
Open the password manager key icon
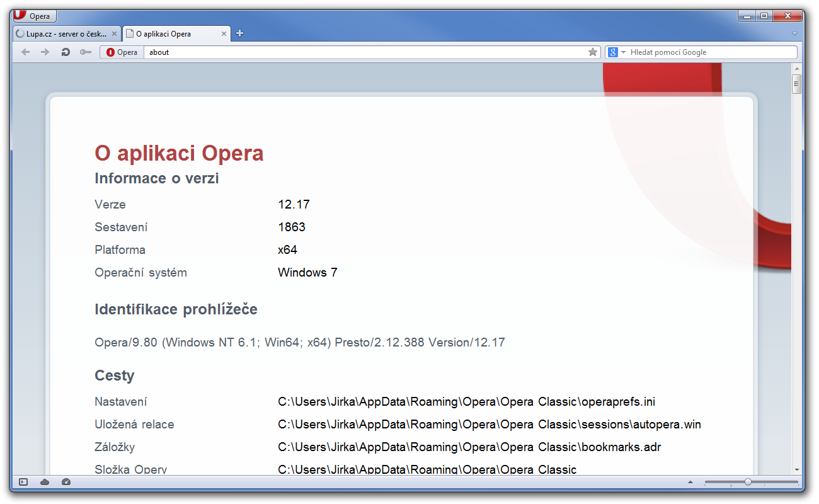[86, 52]
